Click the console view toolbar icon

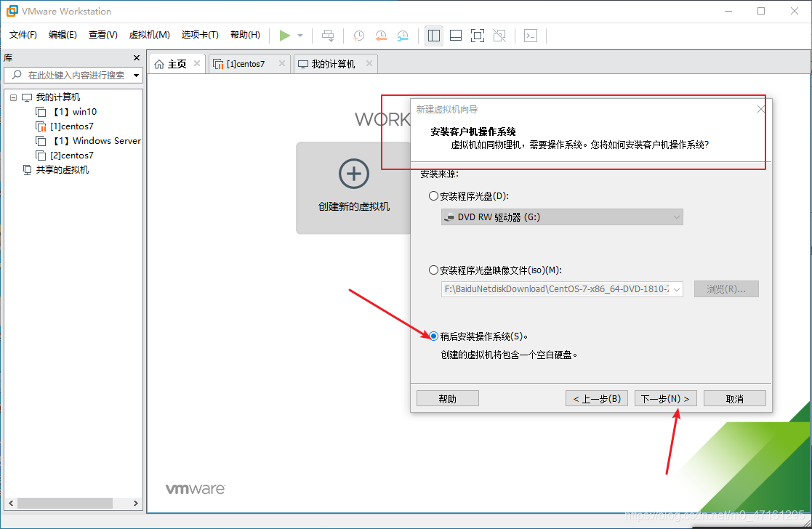click(x=531, y=36)
